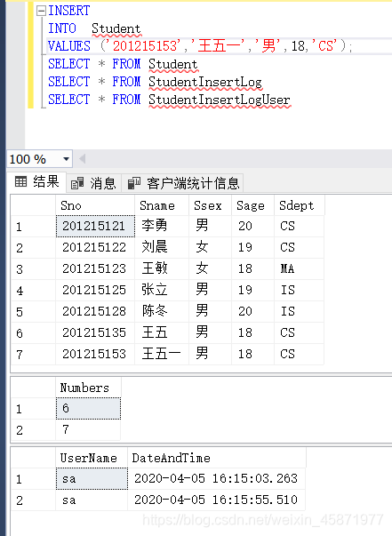Select the name cell 李勇
392x536 pixels.
(x=162, y=226)
